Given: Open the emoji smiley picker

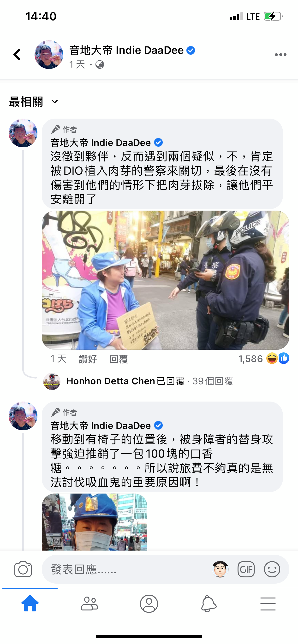Looking at the screenshot, I should [272, 569].
